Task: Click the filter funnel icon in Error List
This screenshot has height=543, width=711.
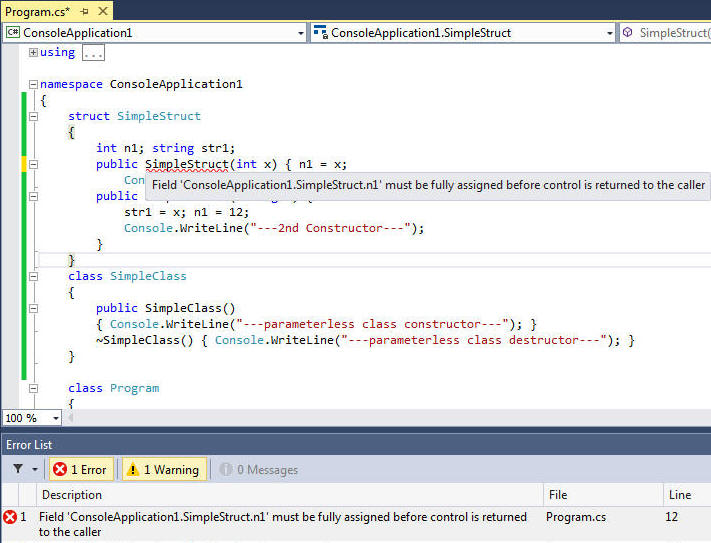Action: coord(17,469)
